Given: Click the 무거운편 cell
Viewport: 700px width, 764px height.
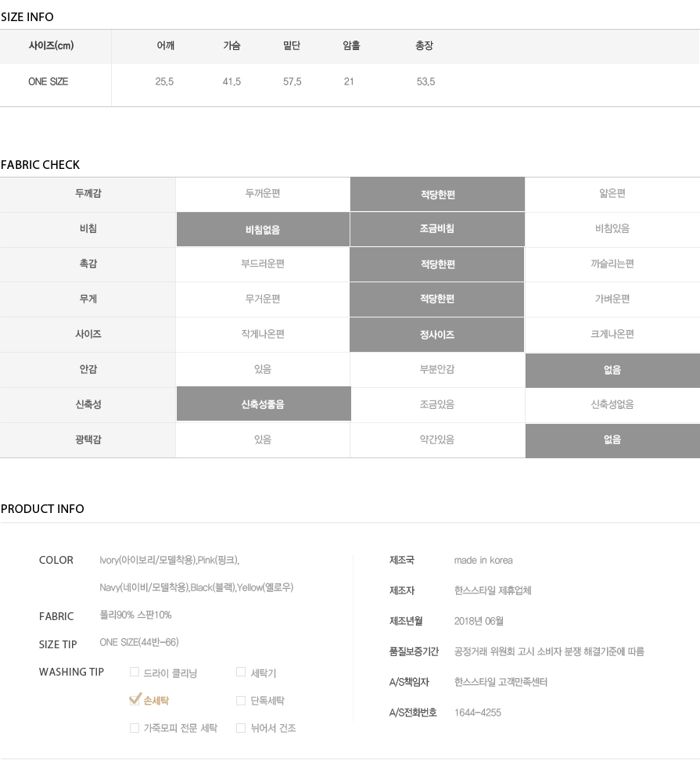Looking at the screenshot, I should point(263,300).
